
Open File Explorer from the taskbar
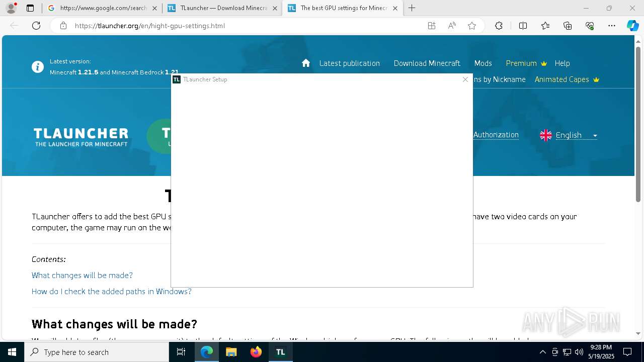pos(231,352)
